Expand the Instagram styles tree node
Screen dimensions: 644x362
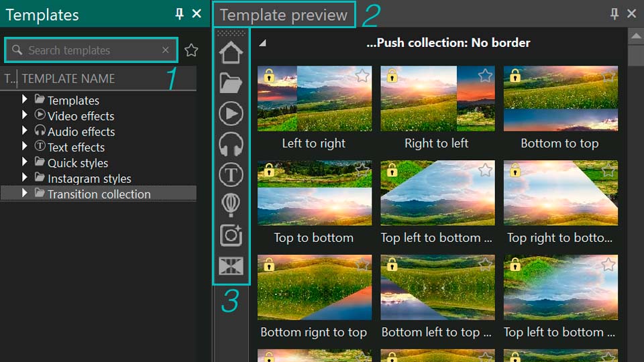24,177
